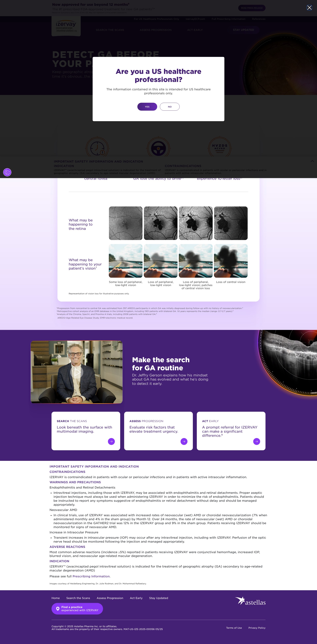Confirm YES in healthcare professional dialog
Image resolution: width=317 pixels, height=644 pixels.
tap(147, 107)
